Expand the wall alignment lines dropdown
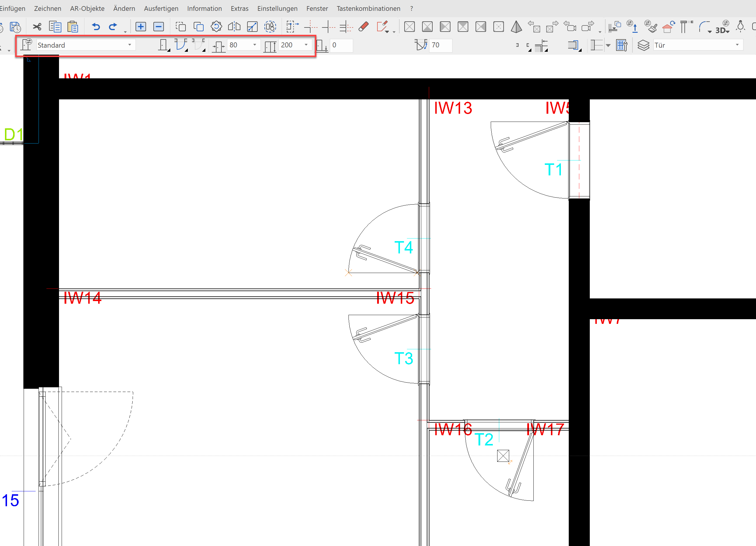The image size is (756, 546). 608,45
